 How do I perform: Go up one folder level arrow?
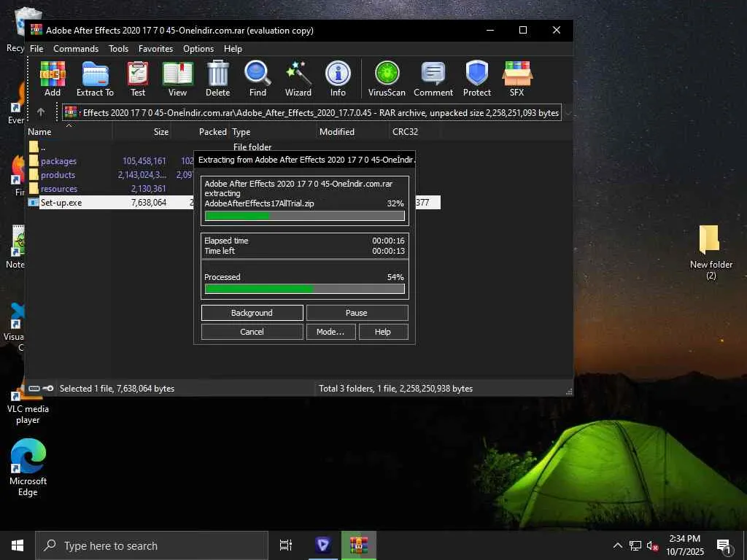point(41,112)
